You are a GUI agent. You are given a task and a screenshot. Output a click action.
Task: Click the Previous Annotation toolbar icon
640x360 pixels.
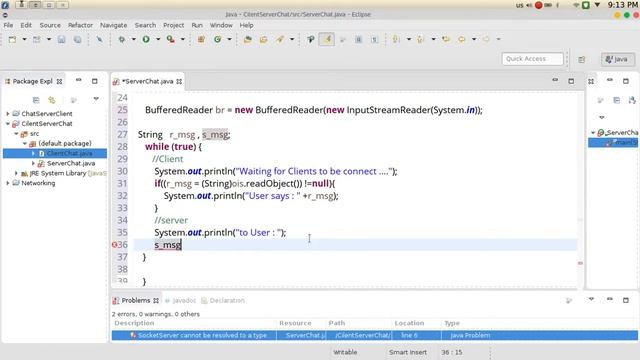click(420, 40)
